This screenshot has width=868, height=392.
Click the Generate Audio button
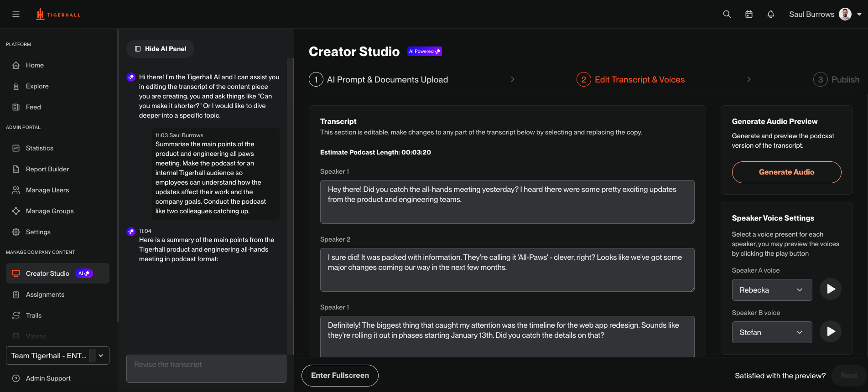click(x=787, y=172)
